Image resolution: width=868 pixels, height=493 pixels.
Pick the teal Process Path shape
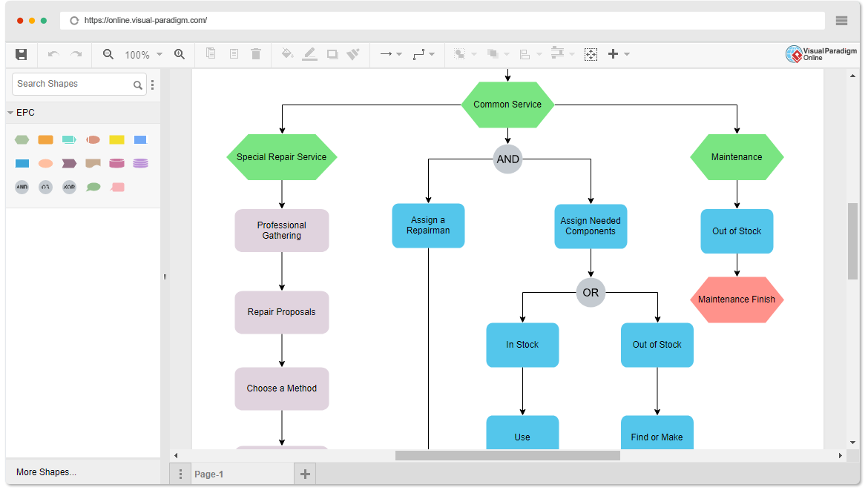pos(69,139)
